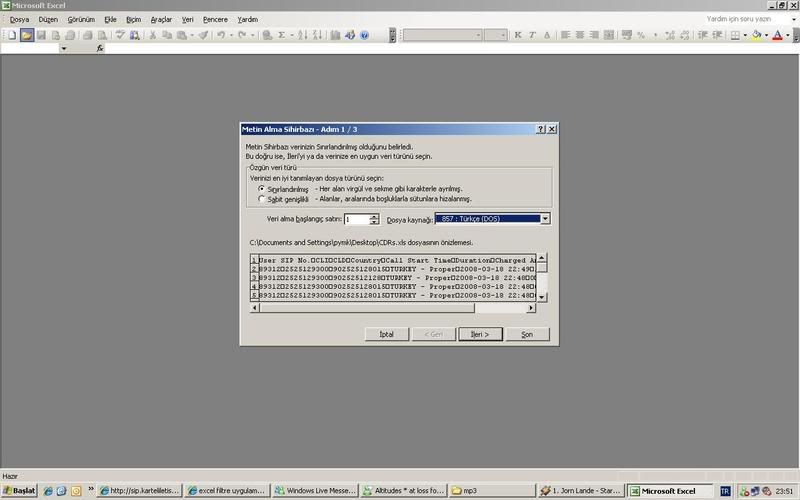Open the Fill Color dropdown arrow
Image resolution: width=800 pixels, height=500 pixels.
[x=766, y=35]
